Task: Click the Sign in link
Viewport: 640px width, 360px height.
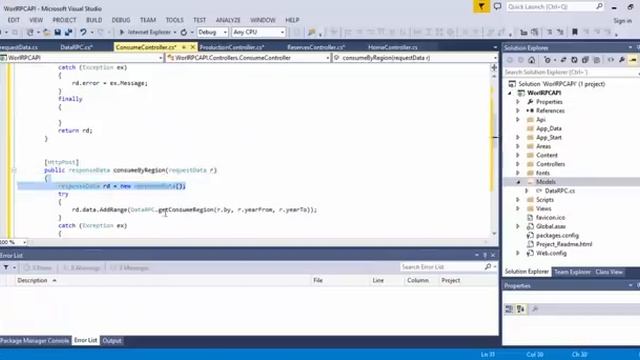Action: [622, 20]
